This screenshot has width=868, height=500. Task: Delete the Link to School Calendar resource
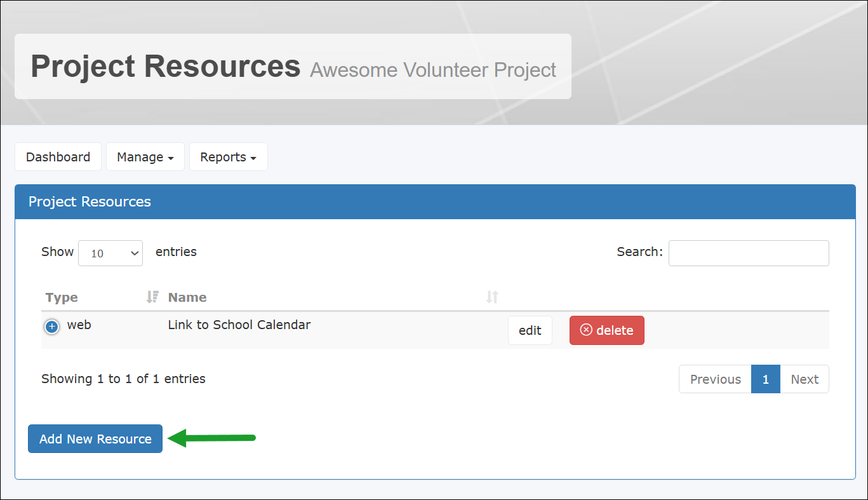point(607,330)
